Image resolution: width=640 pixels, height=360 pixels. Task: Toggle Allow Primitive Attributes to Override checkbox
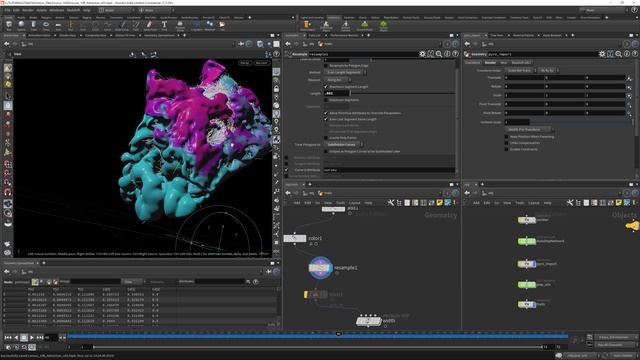(x=326, y=113)
